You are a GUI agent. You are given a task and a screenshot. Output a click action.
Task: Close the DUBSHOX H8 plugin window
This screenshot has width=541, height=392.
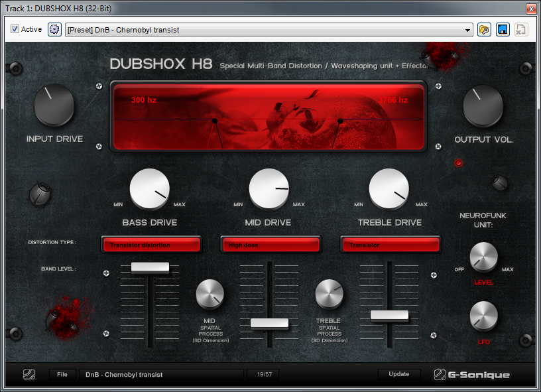click(x=530, y=9)
